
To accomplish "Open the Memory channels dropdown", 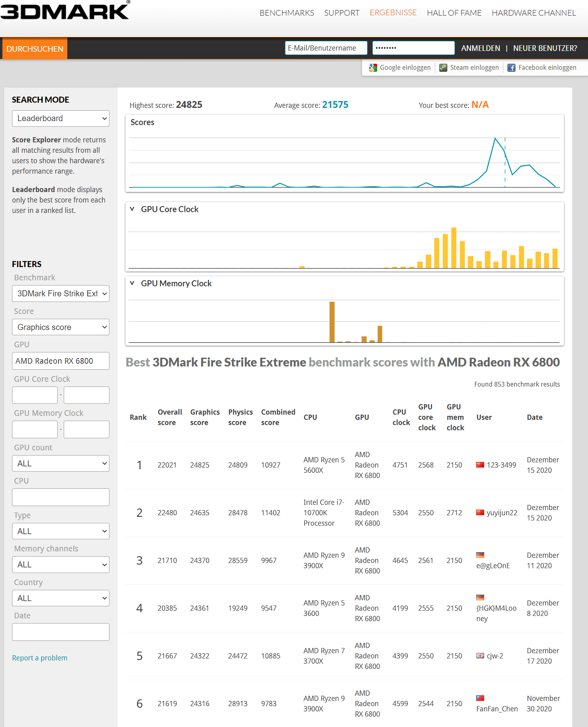I will pyautogui.click(x=61, y=565).
